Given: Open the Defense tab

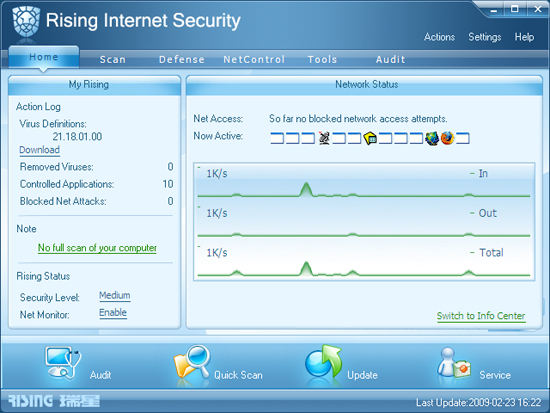Looking at the screenshot, I should pyautogui.click(x=182, y=59).
